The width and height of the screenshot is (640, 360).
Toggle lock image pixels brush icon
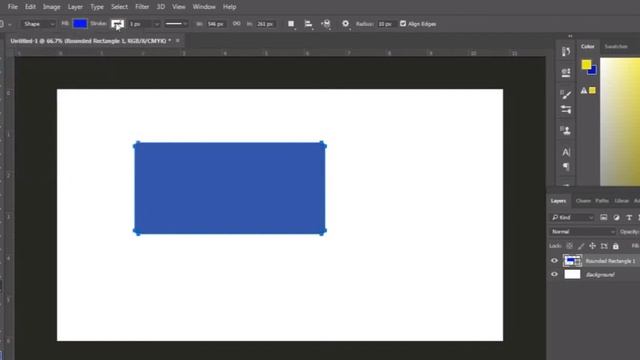(x=581, y=246)
